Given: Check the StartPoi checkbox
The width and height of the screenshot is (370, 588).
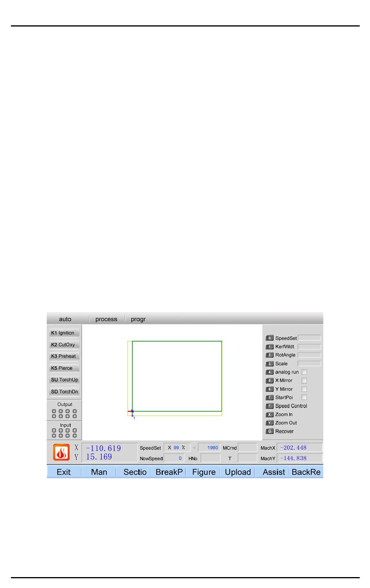Looking at the screenshot, I should [304, 397].
